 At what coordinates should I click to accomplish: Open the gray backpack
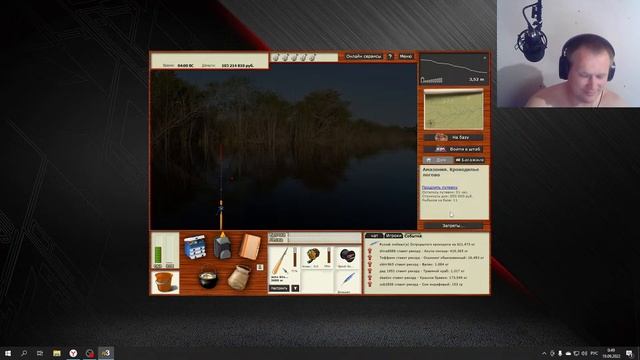pyautogui.click(x=222, y=246)
